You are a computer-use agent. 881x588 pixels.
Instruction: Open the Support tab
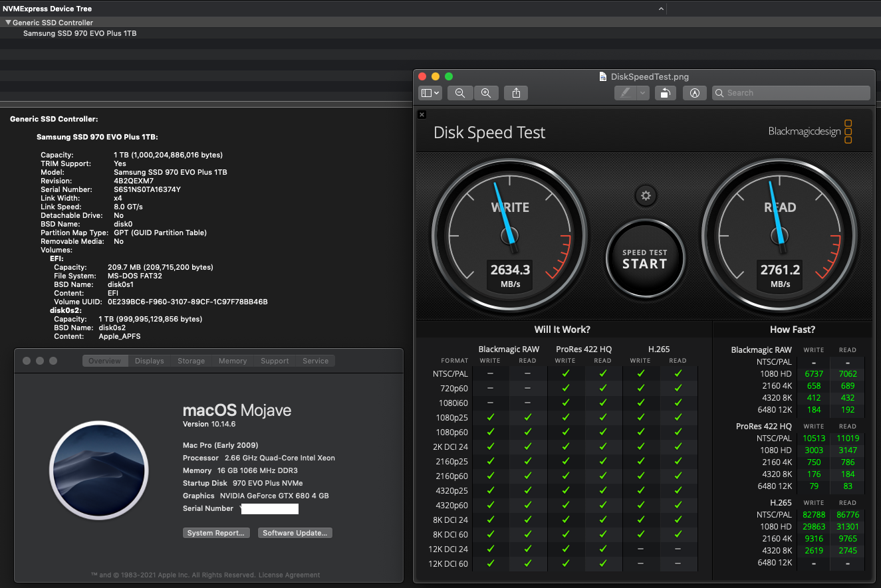point(275,361)
